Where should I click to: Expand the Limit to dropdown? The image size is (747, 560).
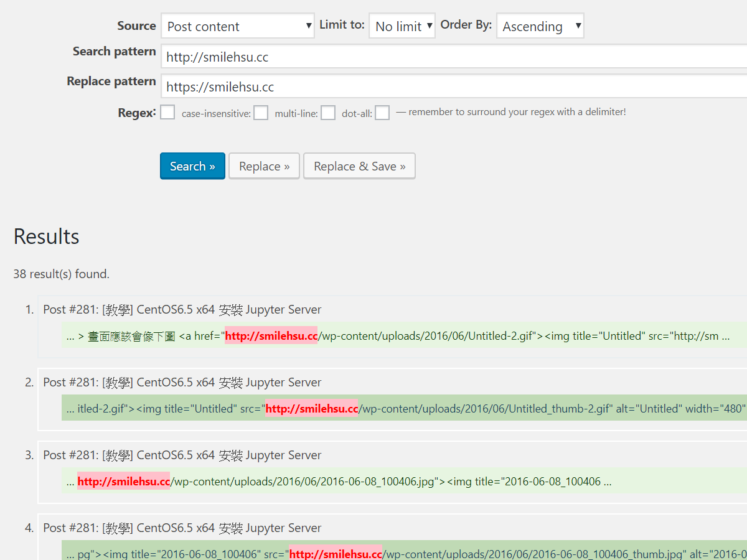(402, 26)
